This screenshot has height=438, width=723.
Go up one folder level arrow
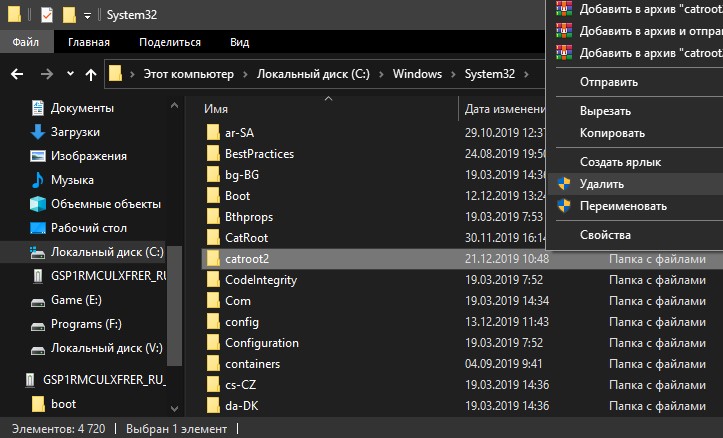click(x=91, y=74)
